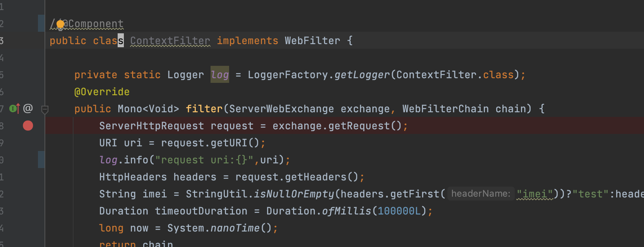The width and height of the screenshot is (644, 247).
Task: Click the ServerHttpRequest type name
Action: click(152, 126)
